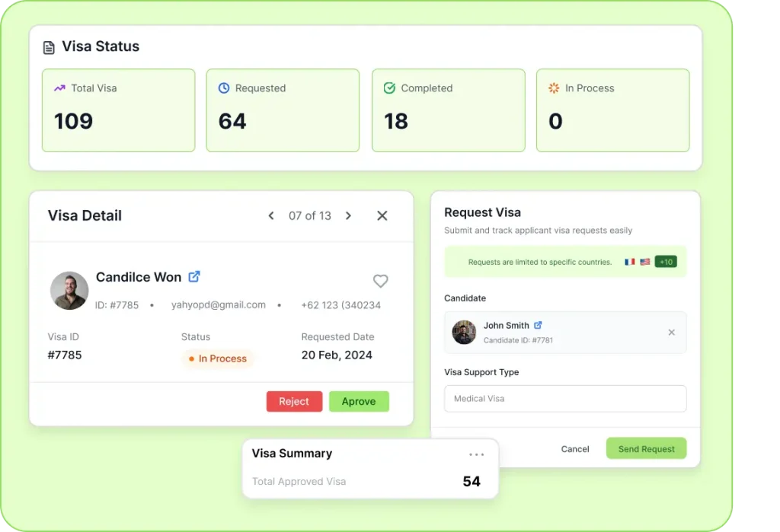
Task: Go to next visa detail record
Action: pyautogui.click(x=348, y=216)
